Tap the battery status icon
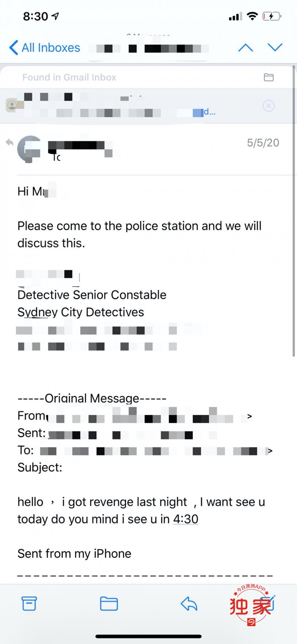This screenshot has width=297, height=644. tap(272, 16)
